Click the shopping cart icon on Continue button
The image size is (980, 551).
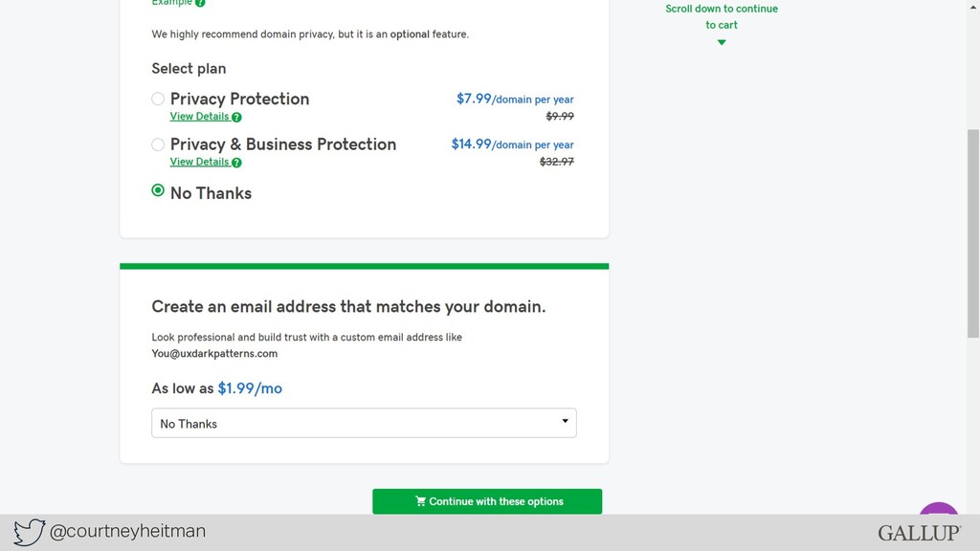tap(421, 501)
